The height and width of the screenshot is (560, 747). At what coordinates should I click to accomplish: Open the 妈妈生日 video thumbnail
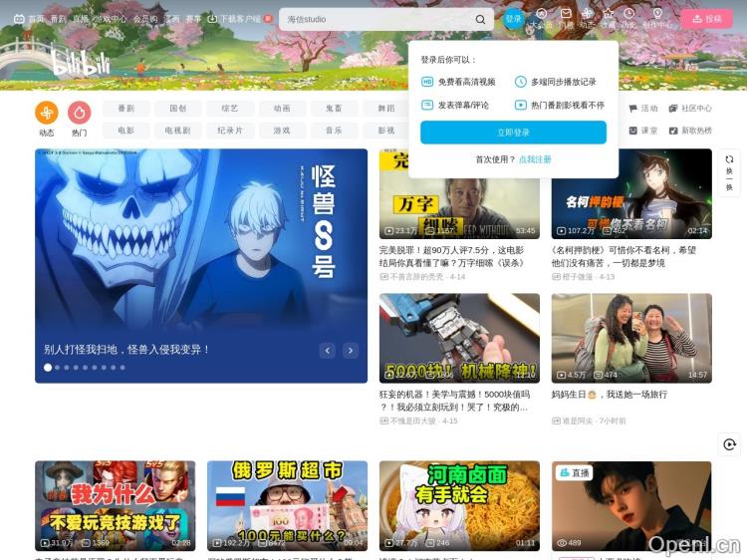coord(631,338)
